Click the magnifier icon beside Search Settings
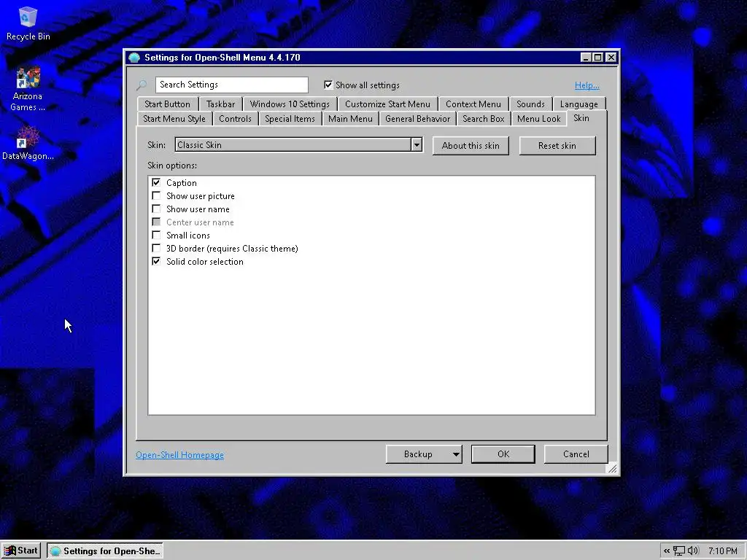747x560 pixels. tap(142, 85)
